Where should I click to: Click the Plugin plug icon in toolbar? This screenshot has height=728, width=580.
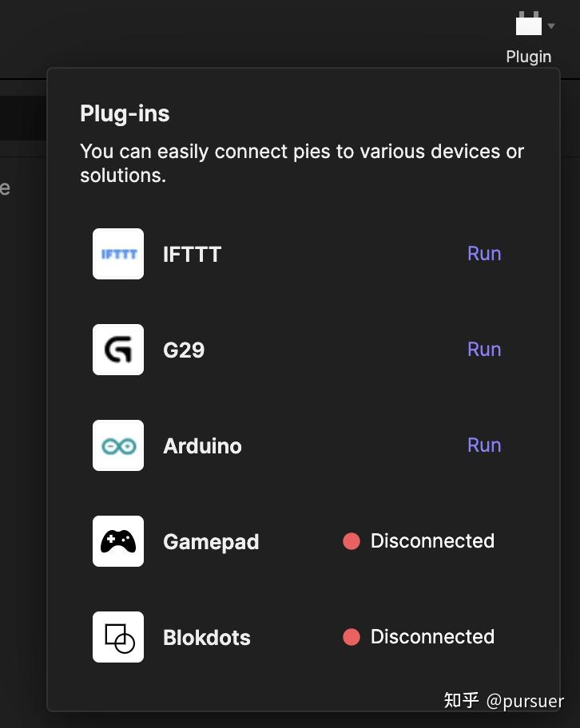pyautogui.click(x=528, y=23)
